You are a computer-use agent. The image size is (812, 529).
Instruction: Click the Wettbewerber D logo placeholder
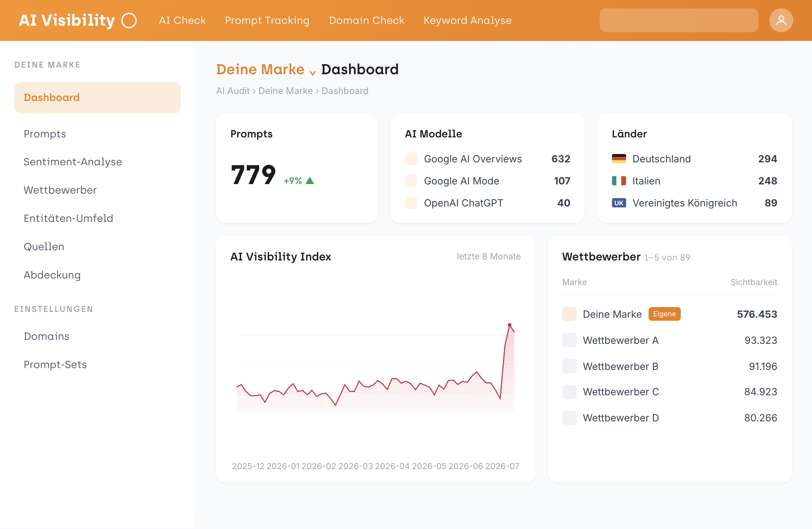pyautogui.click(x=569, y=418)
